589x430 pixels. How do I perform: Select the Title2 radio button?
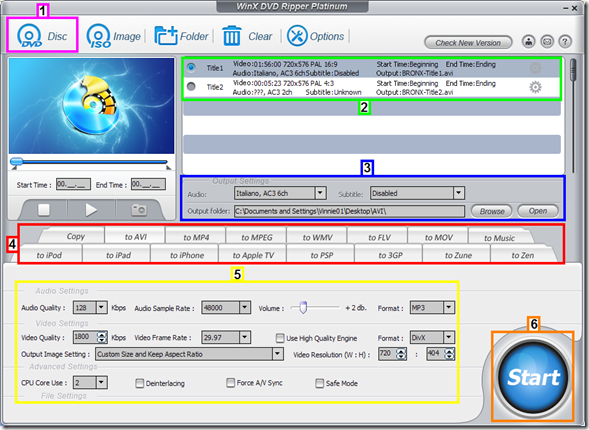(x=191, y=87)
